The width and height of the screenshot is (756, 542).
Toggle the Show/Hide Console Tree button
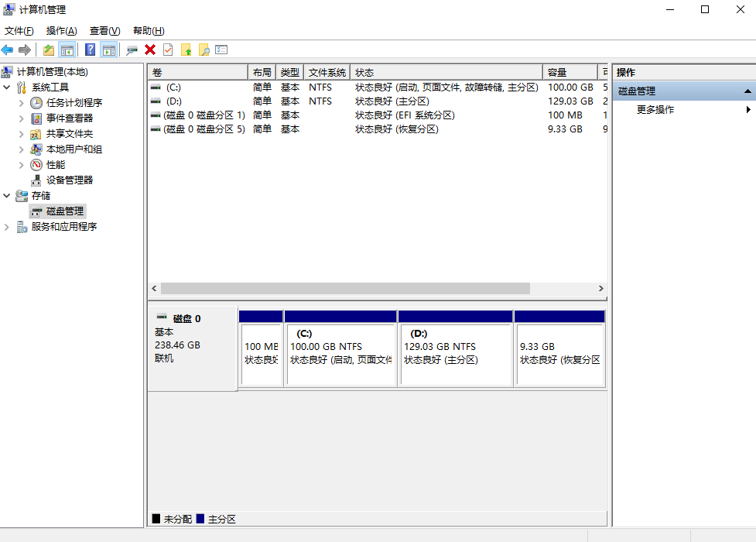[67, 50]
